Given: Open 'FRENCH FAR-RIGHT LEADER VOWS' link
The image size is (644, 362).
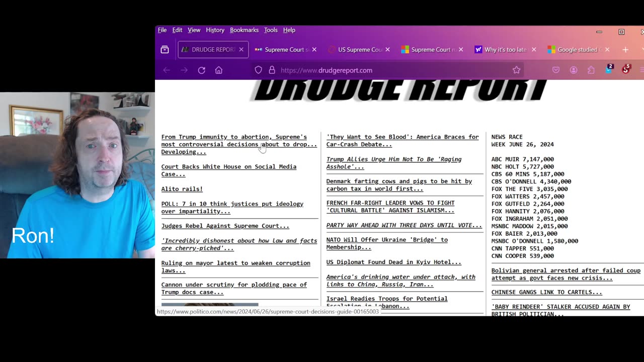Looking at the screenshot, I should 390,207.
